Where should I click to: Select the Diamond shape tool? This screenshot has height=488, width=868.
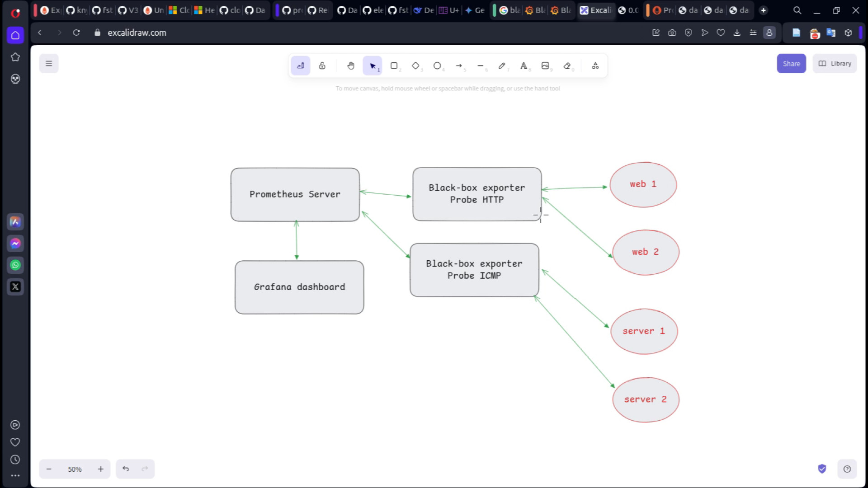415,66
